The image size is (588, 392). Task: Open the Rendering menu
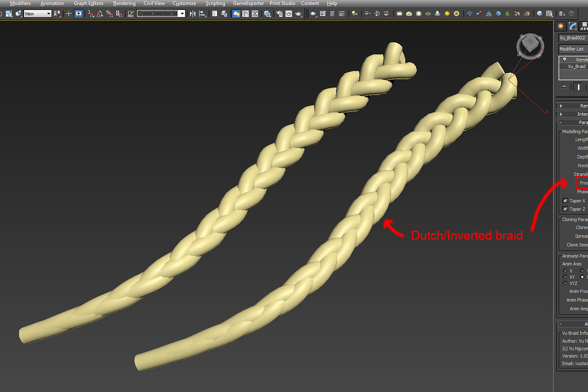pyautogui.click(x=124, y=3)
